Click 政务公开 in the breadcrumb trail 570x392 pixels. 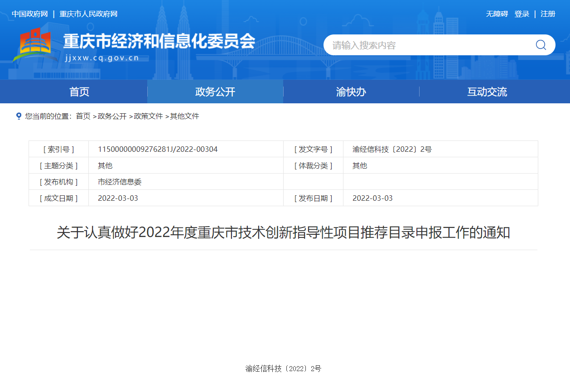[112, 116]
